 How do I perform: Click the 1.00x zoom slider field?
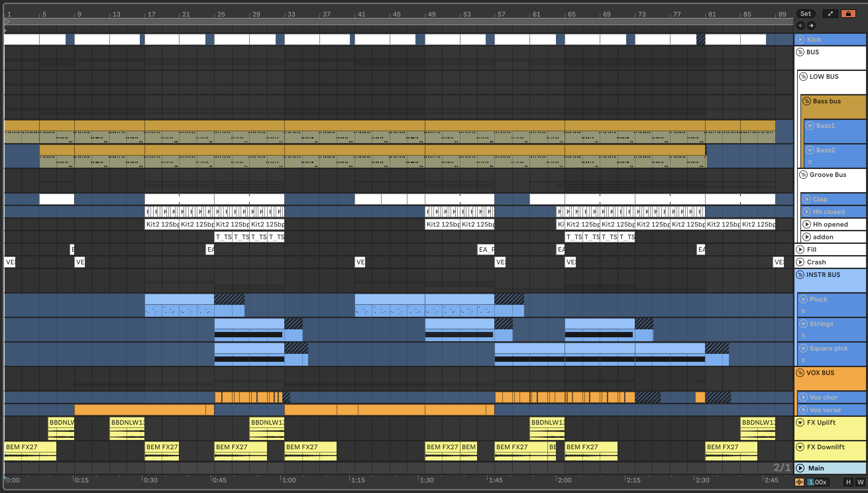[817, 482]
